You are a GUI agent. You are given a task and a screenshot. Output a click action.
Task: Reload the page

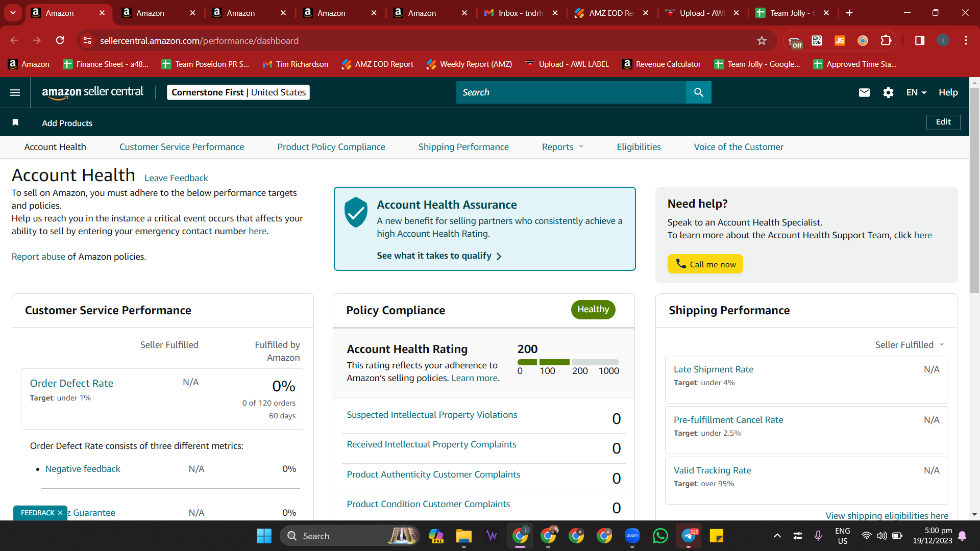(60, 41)
